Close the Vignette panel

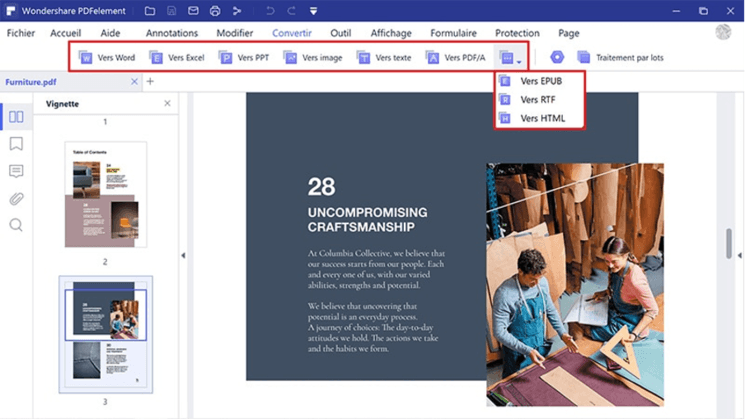tap(167, 104)
